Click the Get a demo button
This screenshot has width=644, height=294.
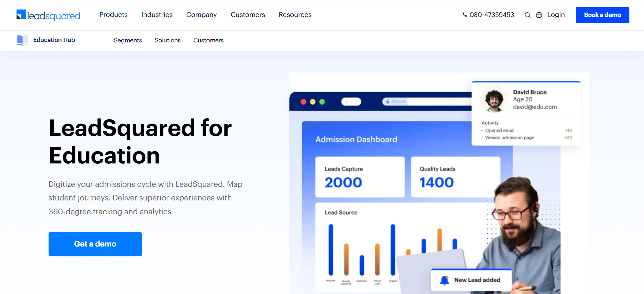point(95,244)
